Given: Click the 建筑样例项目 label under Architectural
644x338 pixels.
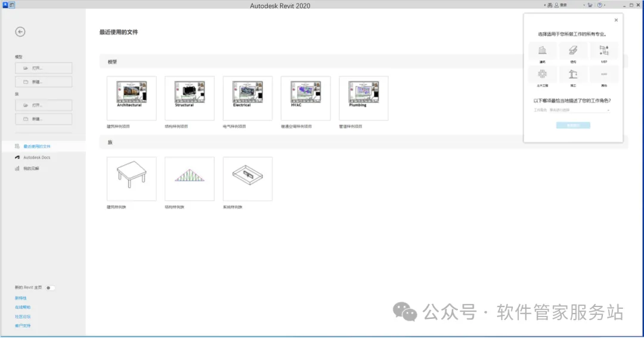Looking at the screenshot, I should 118,126.
